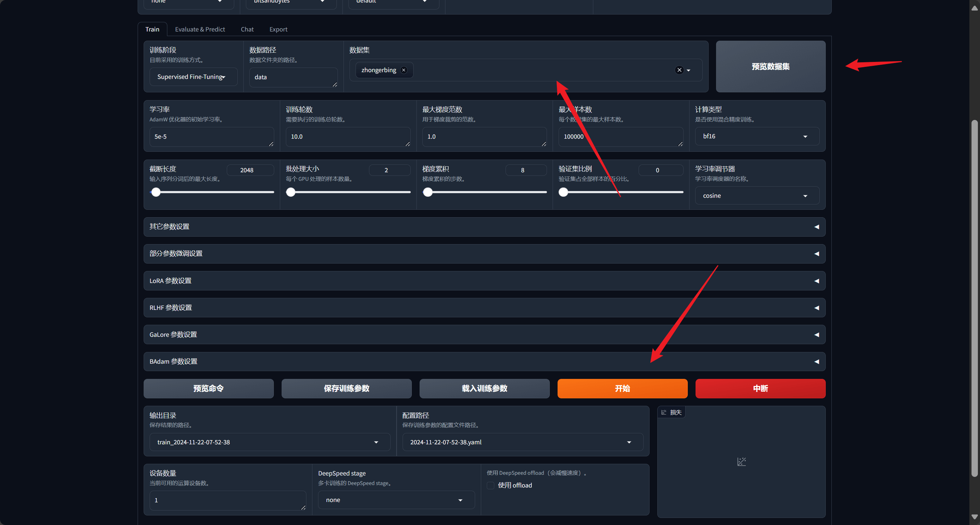Viewport: 980px width, 525px height.
Task: Open the cosine scheduler dropdown
Action: 756,196
